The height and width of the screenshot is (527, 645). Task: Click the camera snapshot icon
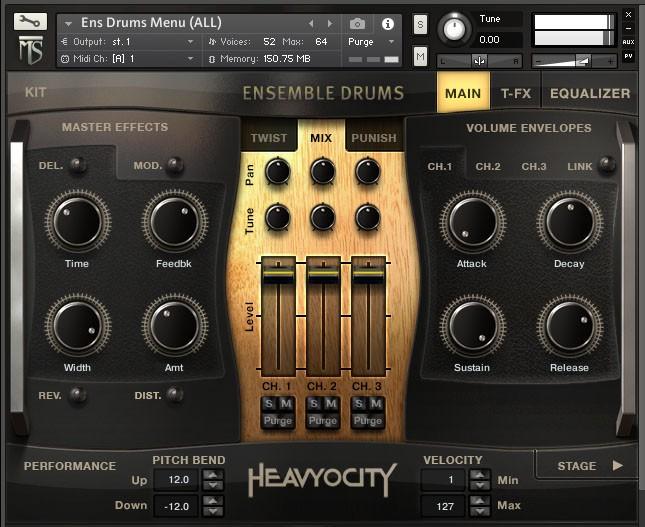coord(358,23)
